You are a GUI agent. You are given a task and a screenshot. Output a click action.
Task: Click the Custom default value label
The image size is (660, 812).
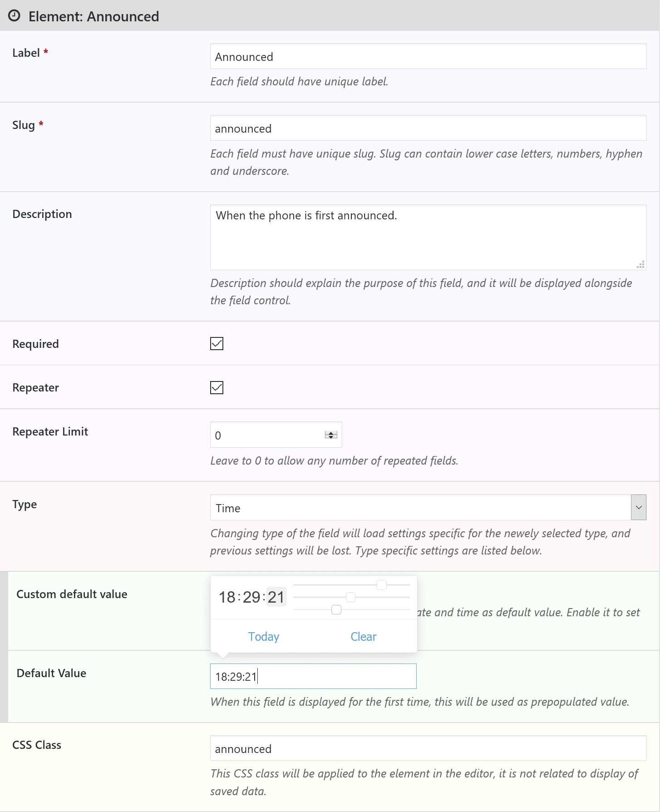coord(72,594)
